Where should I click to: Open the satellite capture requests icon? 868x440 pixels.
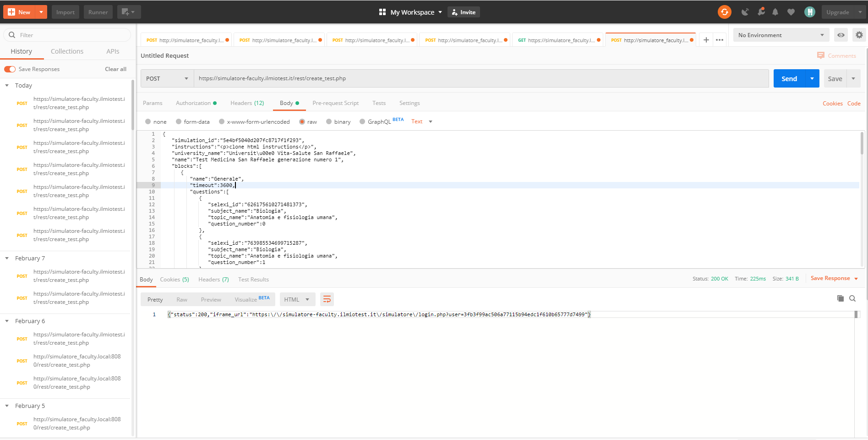[x=745, y=12]
